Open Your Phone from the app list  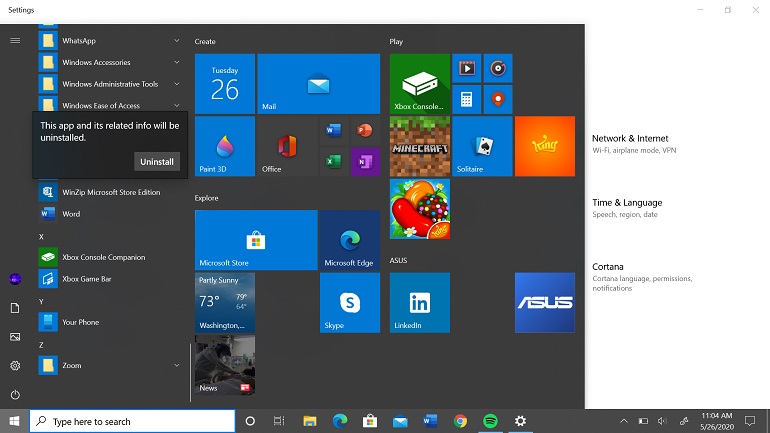(80, 322)
